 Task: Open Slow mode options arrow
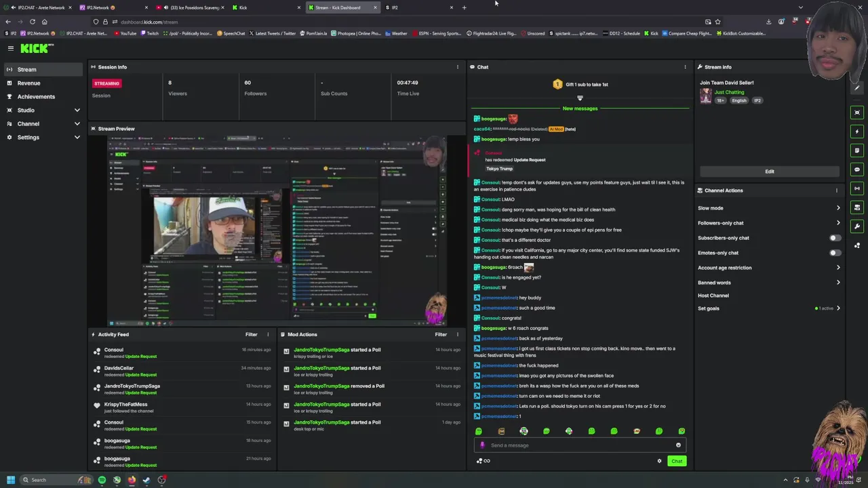pyautogui.click(x=838, y=208)
